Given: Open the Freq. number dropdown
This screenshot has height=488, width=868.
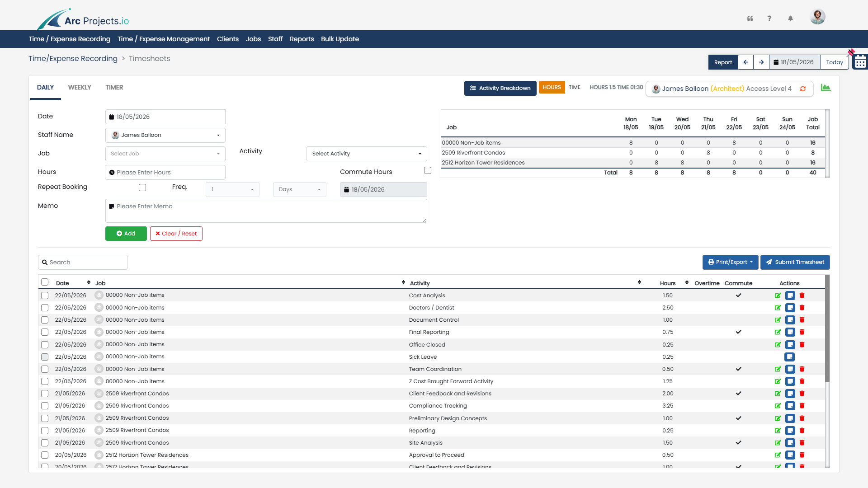Looking at the screenshot, I should click(232, 189).
